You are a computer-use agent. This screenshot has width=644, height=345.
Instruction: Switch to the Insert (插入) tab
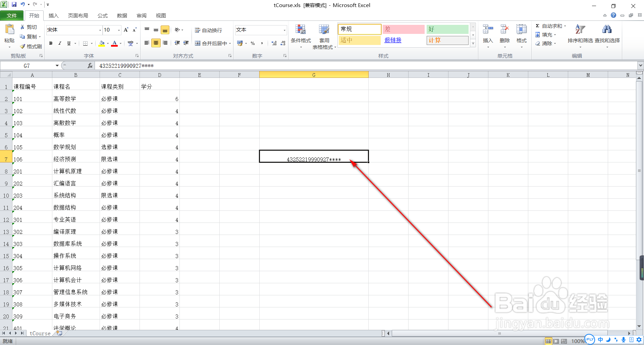(53, 15)
